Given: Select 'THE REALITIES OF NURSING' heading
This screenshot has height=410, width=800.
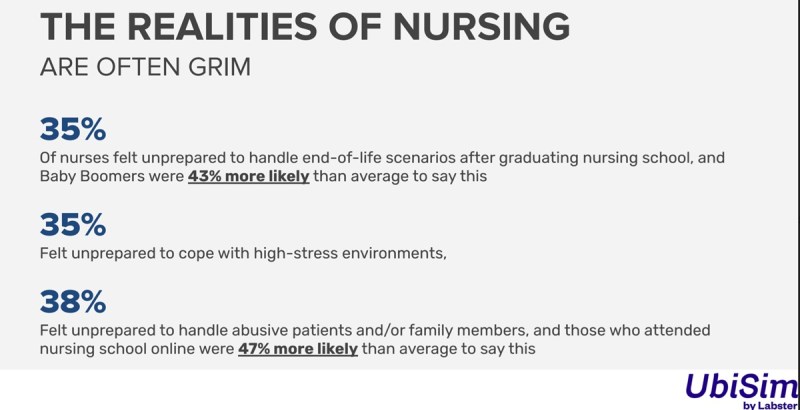Looking at the screenshot, I should click(x=305, y=26).
